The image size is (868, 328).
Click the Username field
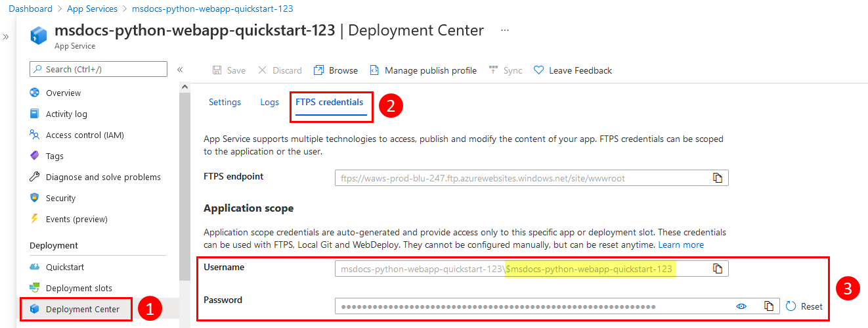(x=531, y=269)
